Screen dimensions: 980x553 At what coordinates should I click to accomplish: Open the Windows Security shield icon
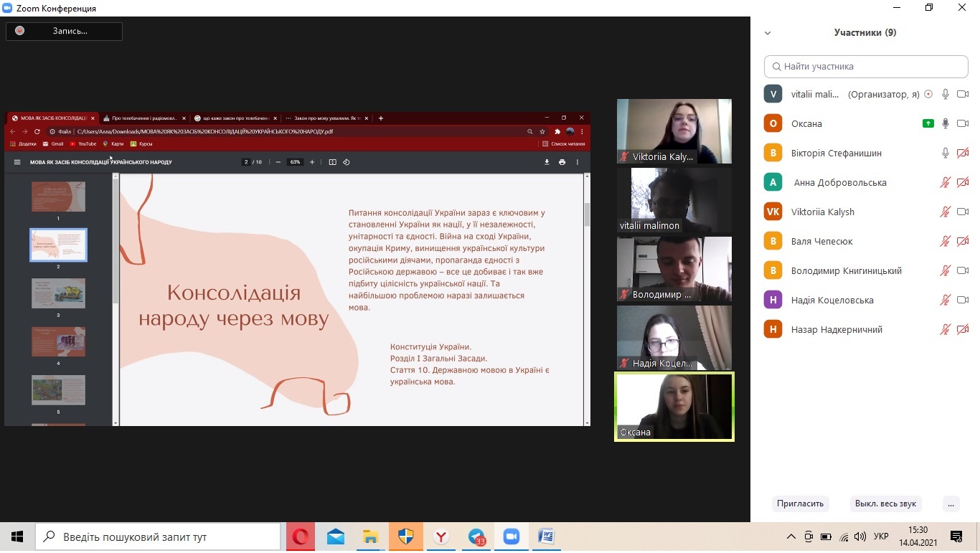(x=405, y=537)
